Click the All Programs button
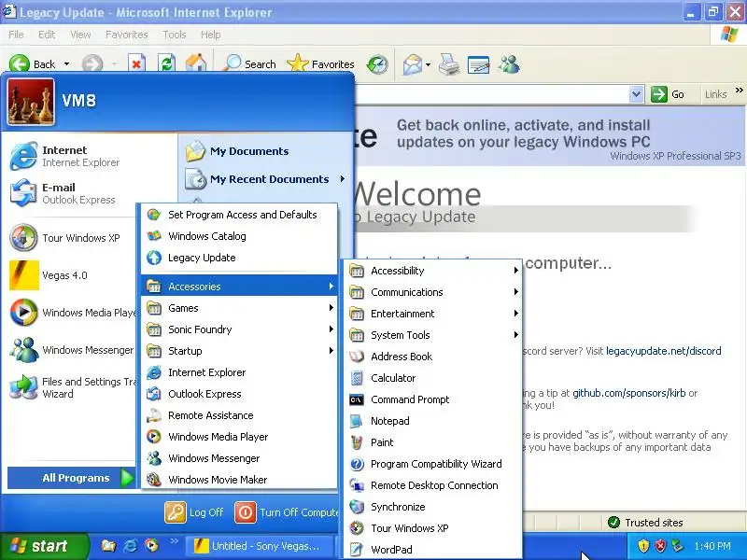This screenshot has width=747, height=560. coord(72,478)
